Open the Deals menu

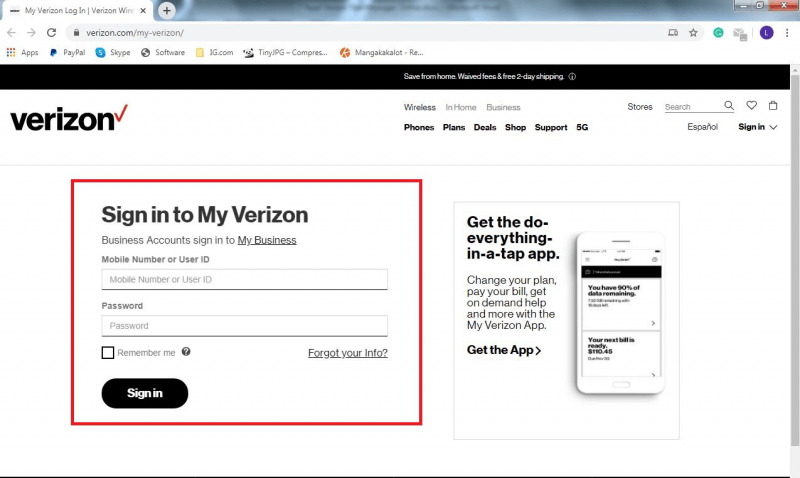[485, 127]
